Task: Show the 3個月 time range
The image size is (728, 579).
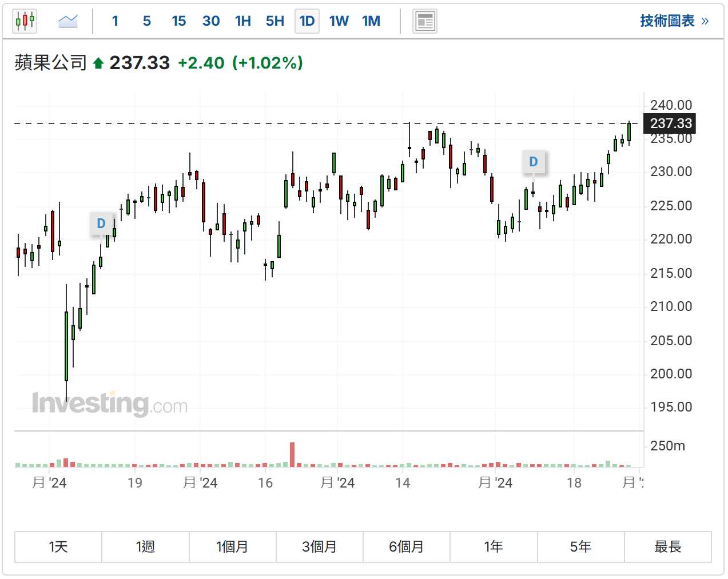Action: 320,547
